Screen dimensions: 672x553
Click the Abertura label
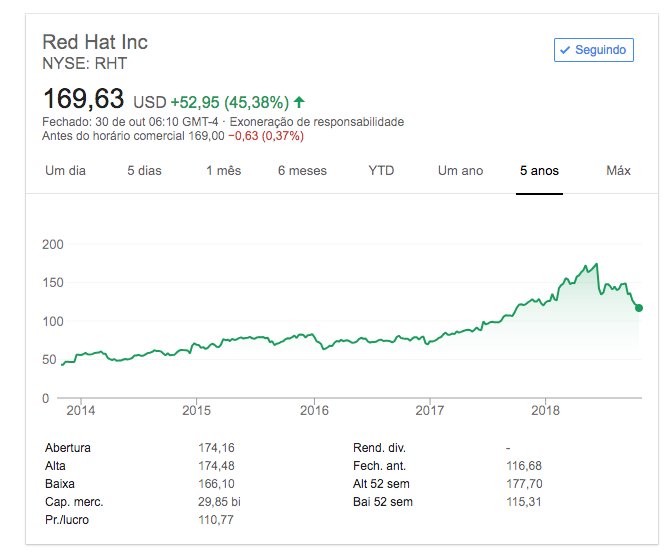click(x=68, y=448)
